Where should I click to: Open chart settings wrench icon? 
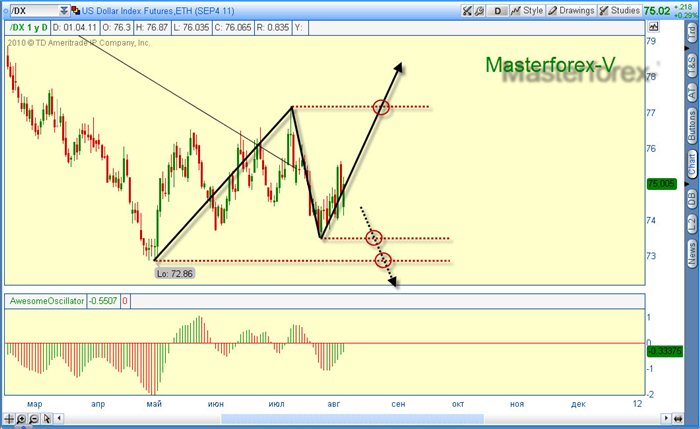(x=479, y=11)
